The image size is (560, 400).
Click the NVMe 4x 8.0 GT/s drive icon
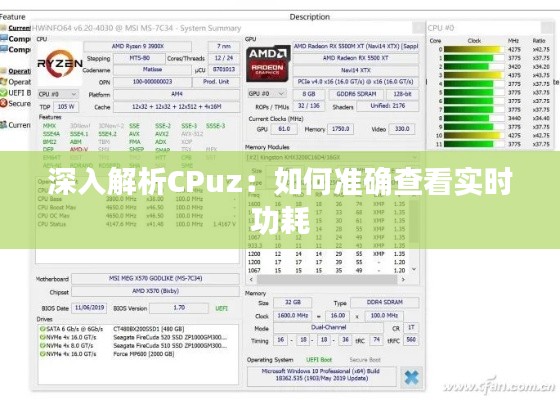click(x=42, y=346)
